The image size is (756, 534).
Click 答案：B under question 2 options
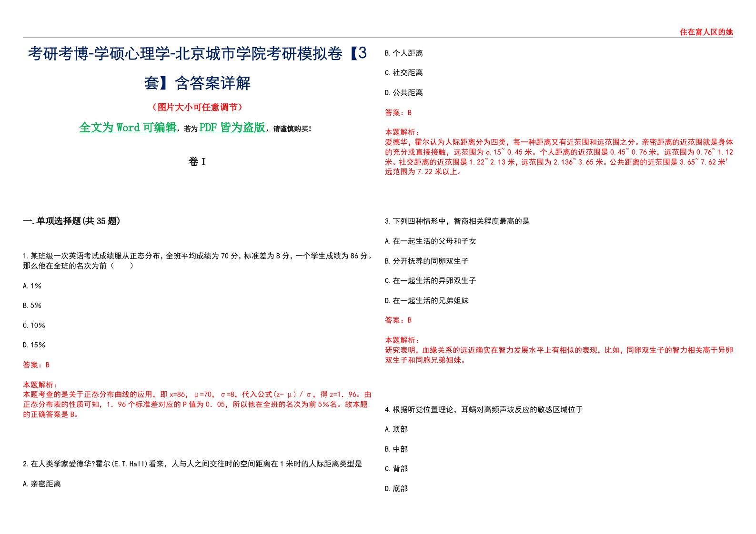pos(398,112)
